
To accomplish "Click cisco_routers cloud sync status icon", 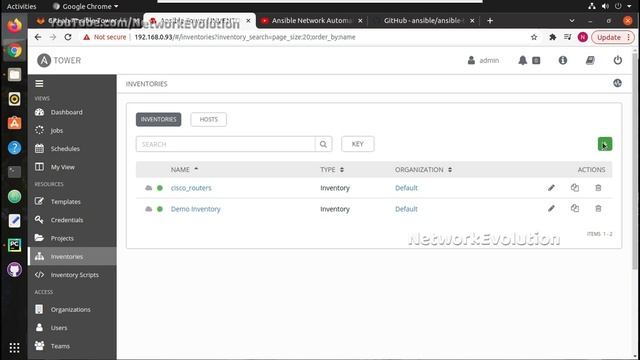I will (x=149, y=188).
